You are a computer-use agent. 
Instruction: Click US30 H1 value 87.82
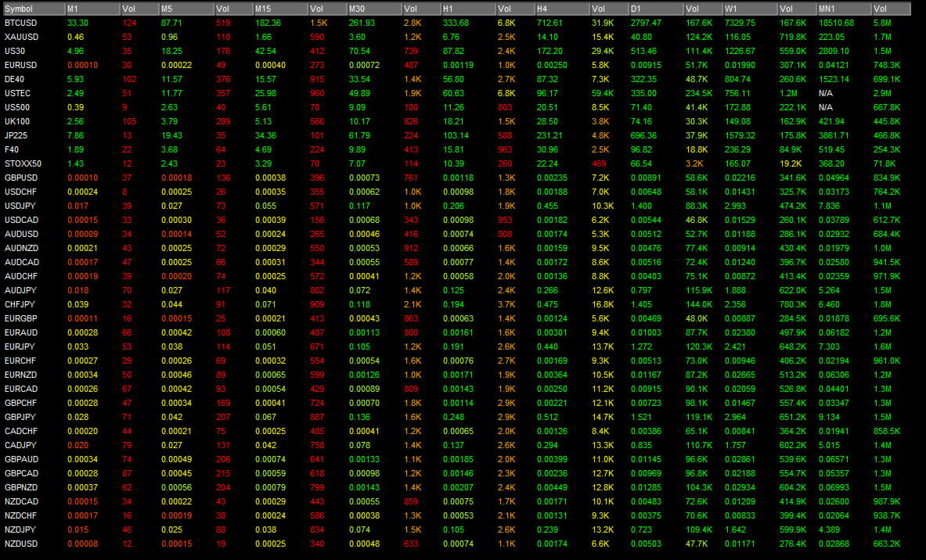[453, 52]
